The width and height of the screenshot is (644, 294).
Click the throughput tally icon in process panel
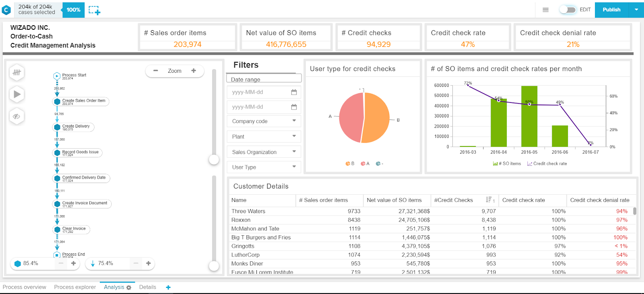pos(17,72)
